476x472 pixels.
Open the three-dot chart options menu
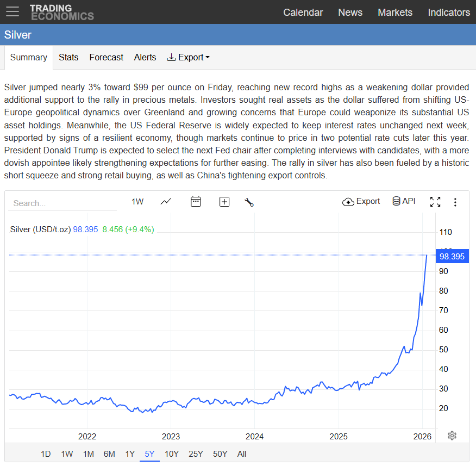point(455,202)
